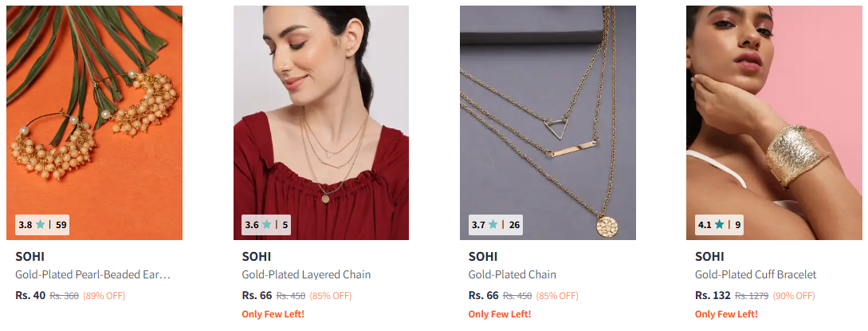Click the 89% OFF discount label
The image size is (868, 331).
coord(104,296)
